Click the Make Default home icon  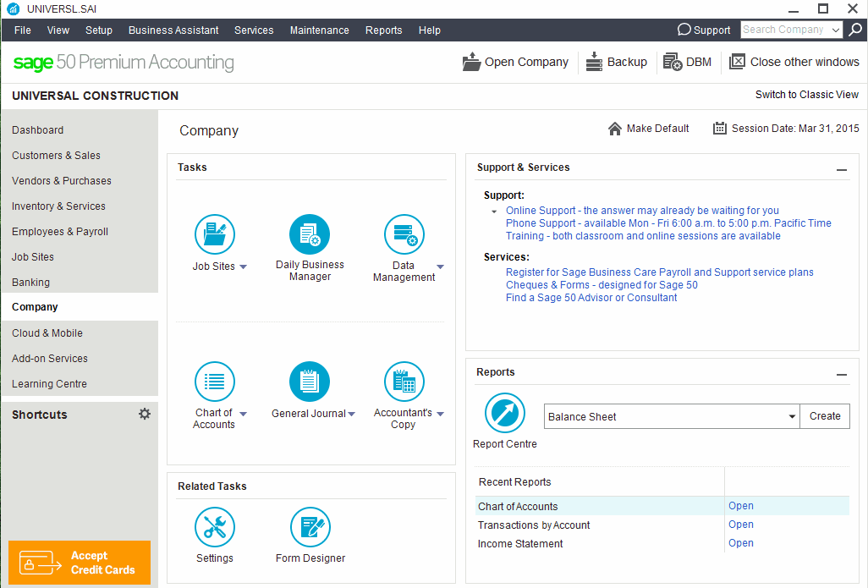coord(615,129)
